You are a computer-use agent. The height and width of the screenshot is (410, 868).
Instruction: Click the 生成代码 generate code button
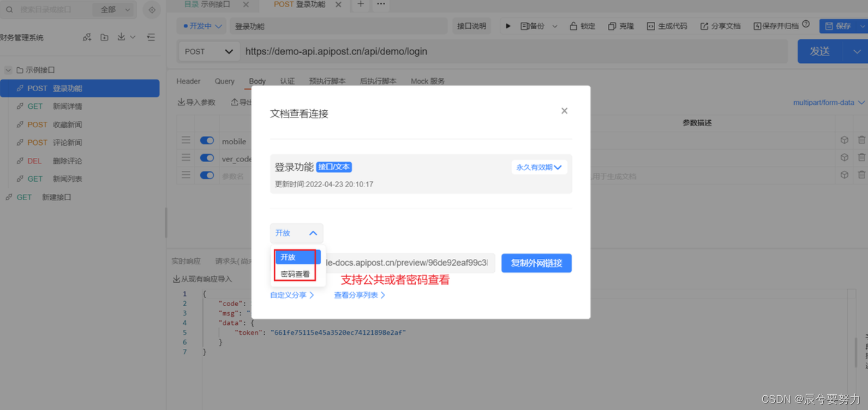click(x=667, y=26)
